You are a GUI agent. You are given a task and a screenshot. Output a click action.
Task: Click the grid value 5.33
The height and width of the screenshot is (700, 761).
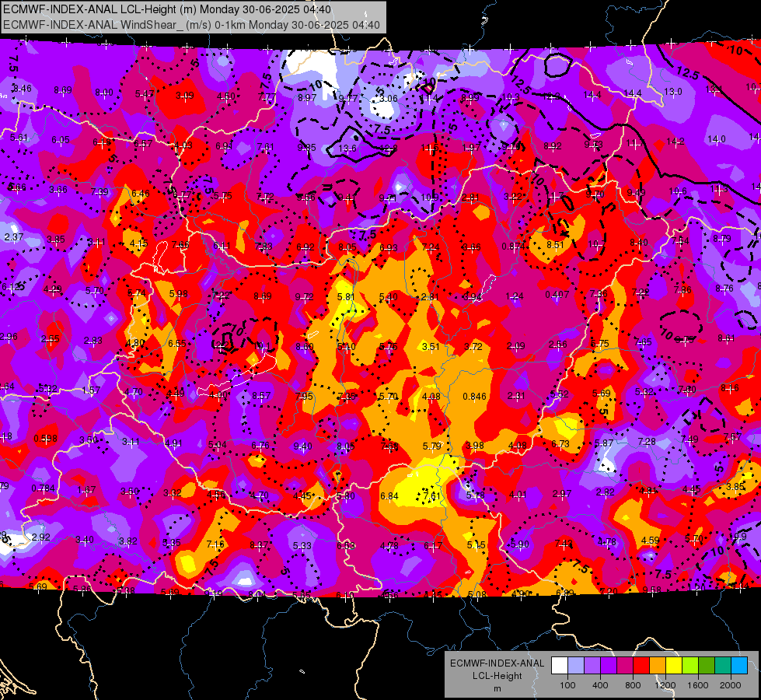[302, 546]
